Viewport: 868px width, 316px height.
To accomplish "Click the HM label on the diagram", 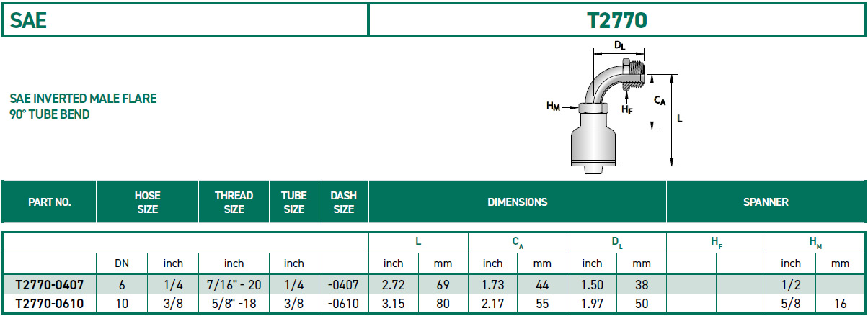I will click(553, 107).
